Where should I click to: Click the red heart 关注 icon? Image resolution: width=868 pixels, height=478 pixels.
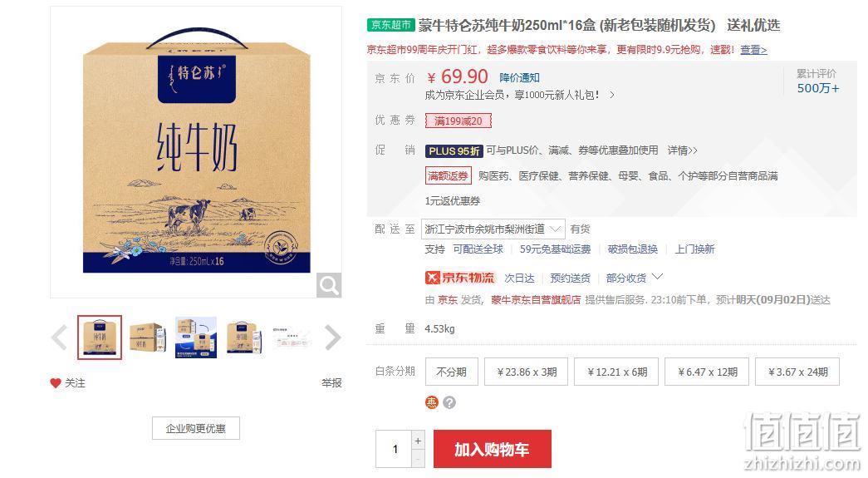55,382
